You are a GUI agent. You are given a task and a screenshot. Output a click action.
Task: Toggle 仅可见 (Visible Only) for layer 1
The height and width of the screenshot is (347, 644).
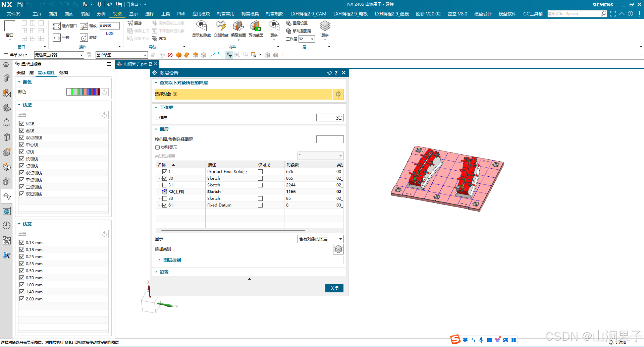tap(260, 172)
